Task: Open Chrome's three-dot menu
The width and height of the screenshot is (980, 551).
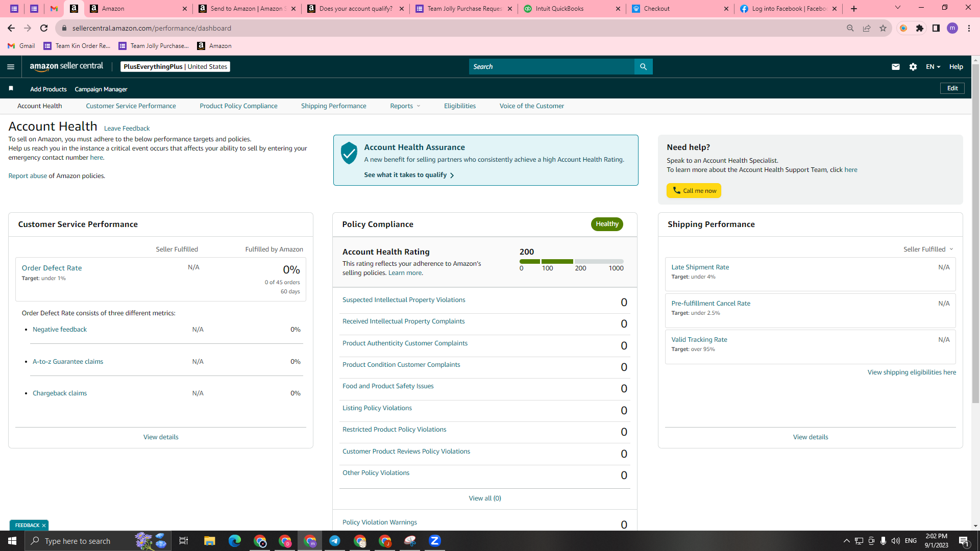Action: [969, 28]
